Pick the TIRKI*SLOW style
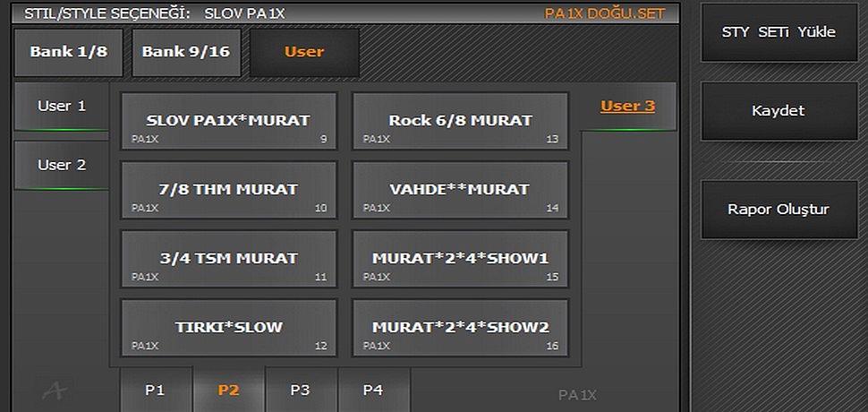The image size is (868, 412). (228, 328)
